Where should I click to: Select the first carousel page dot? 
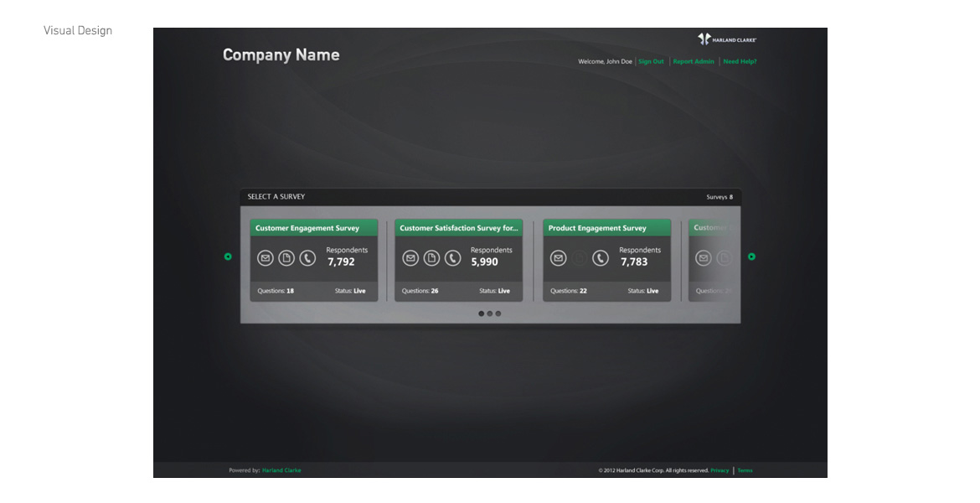tap(482, 314)
